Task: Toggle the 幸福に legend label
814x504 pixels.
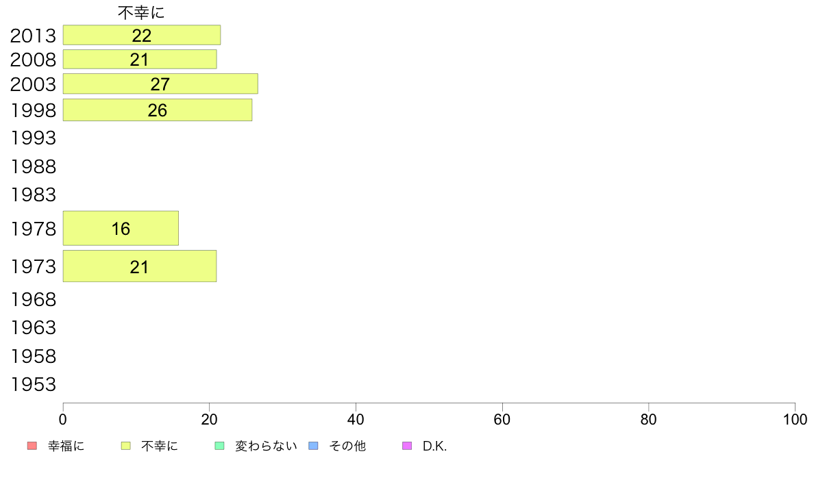Action: [66, 446]
